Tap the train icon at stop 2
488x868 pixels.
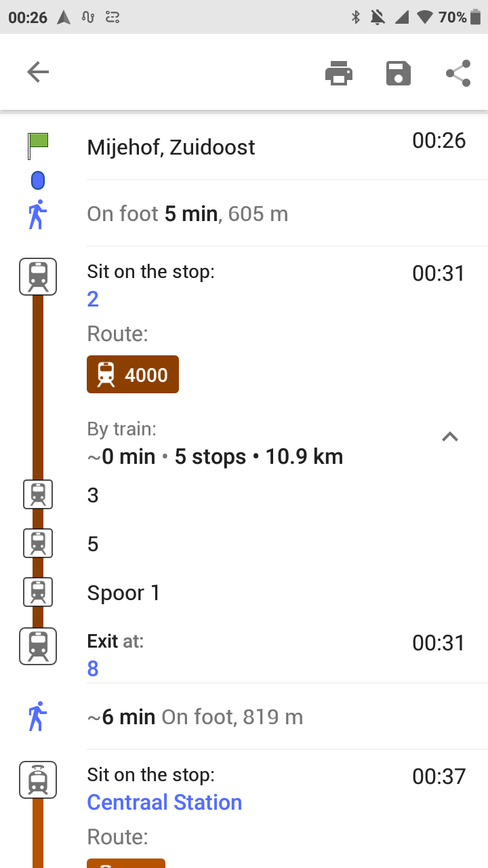click(38, 277)
